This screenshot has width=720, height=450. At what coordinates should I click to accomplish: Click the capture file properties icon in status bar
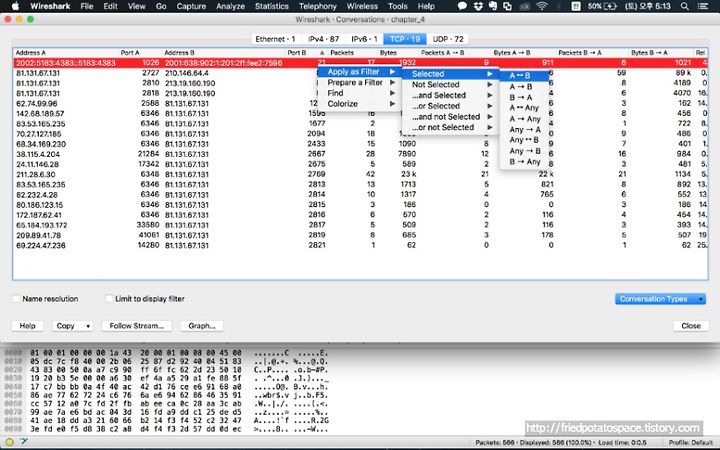click(x=23, y=442)
